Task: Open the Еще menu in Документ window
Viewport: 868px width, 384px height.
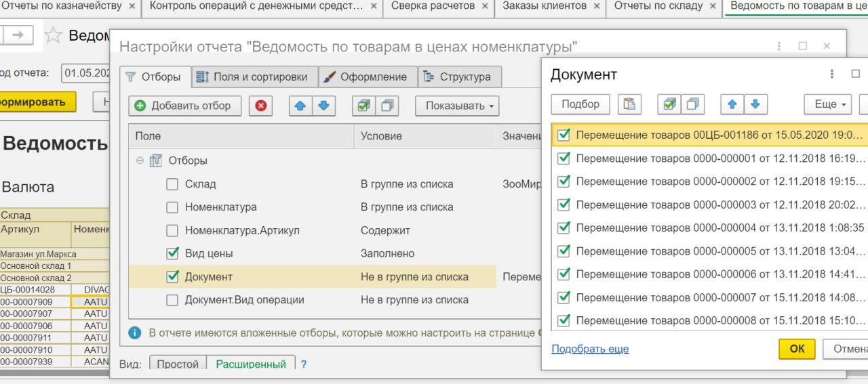Action: [x=828, y=104]
